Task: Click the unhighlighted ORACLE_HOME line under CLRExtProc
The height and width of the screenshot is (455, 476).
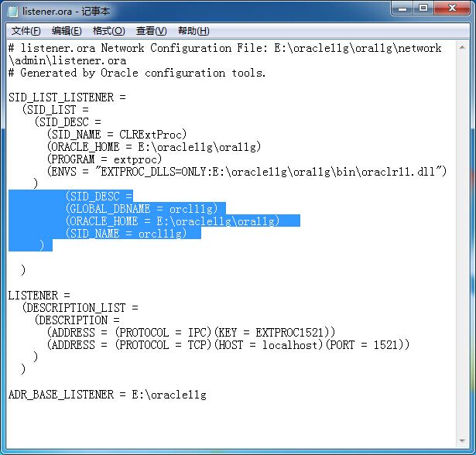Action: click(153, 147)
